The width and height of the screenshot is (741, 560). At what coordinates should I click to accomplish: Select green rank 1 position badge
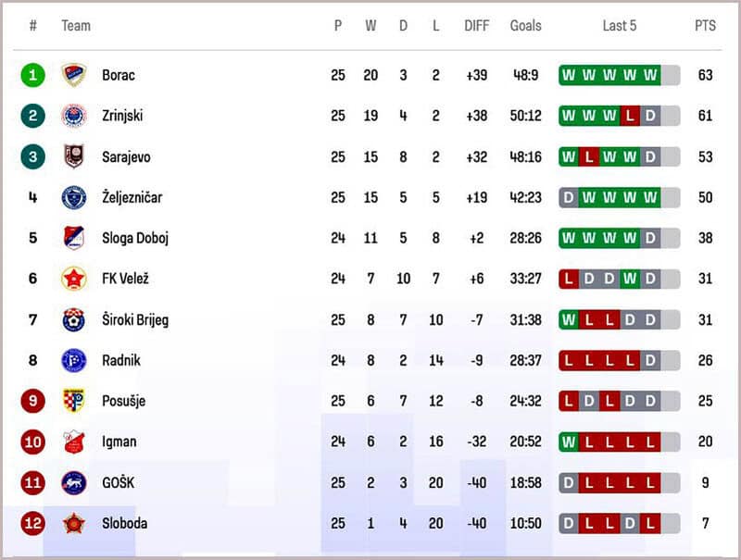tap(32, 75)
